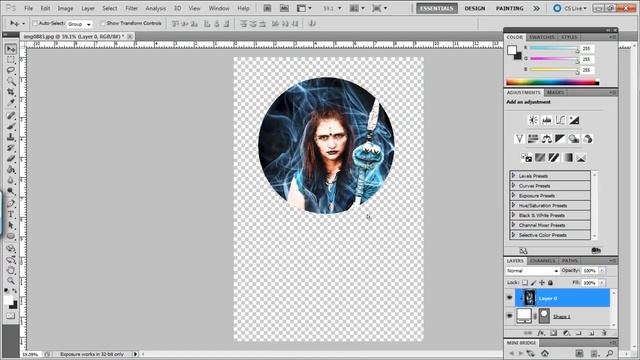
Task: Add a Brightness/Contrast adjustment
Action: 533,120
